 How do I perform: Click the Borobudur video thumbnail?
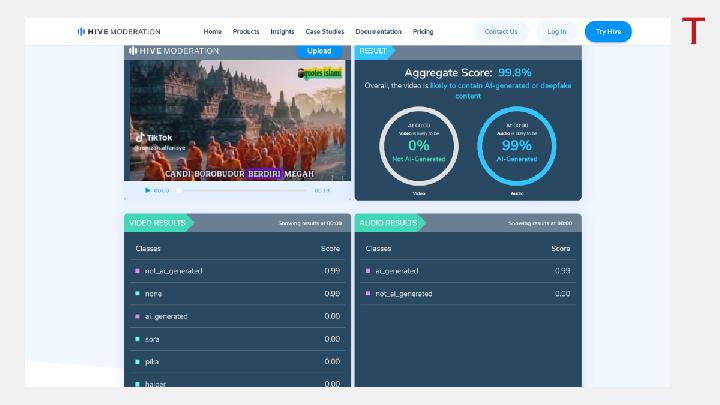237,118
